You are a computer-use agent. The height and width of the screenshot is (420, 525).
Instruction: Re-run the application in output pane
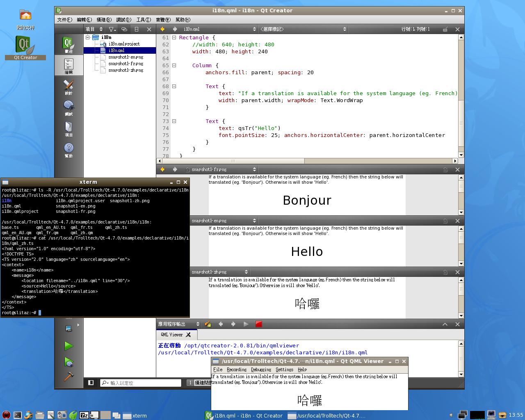click(246, 324)
